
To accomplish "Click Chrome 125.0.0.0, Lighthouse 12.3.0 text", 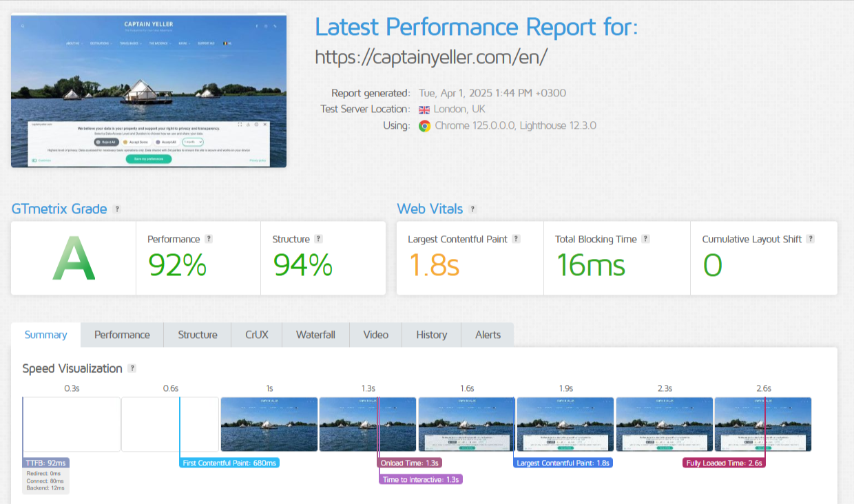I will (x=516, y=126).
